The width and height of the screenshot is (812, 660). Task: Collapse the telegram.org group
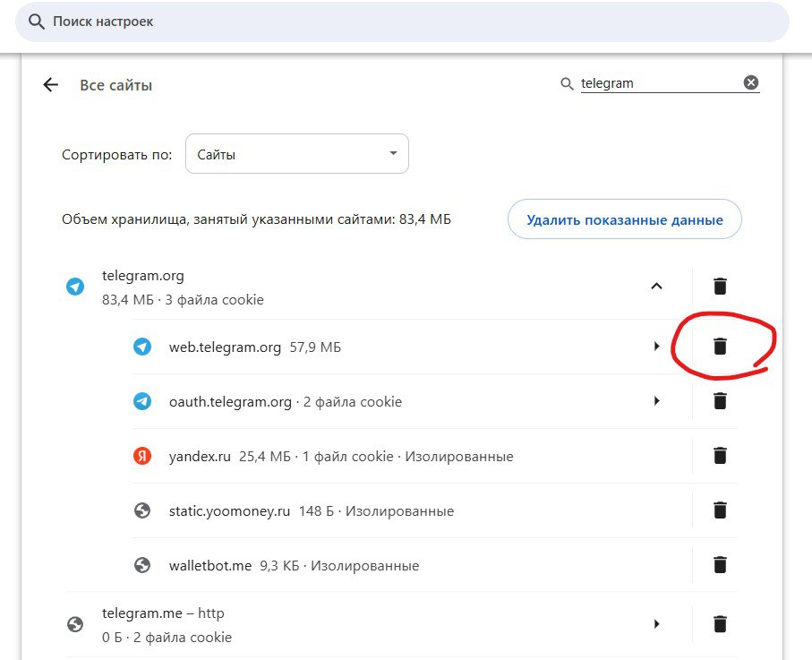point(656,286)
